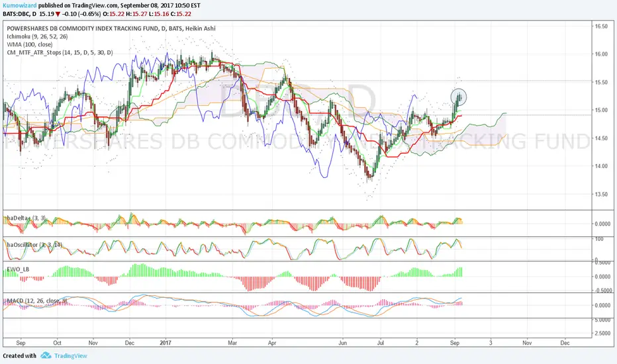Click the WMA (100, close) legend
This screenshot has height=364, width=617.
point(30,44)
